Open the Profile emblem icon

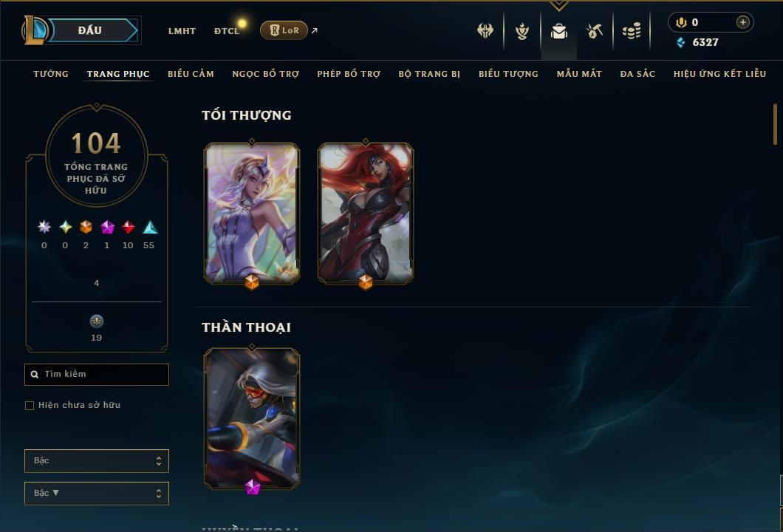click(x=522, y=31)
